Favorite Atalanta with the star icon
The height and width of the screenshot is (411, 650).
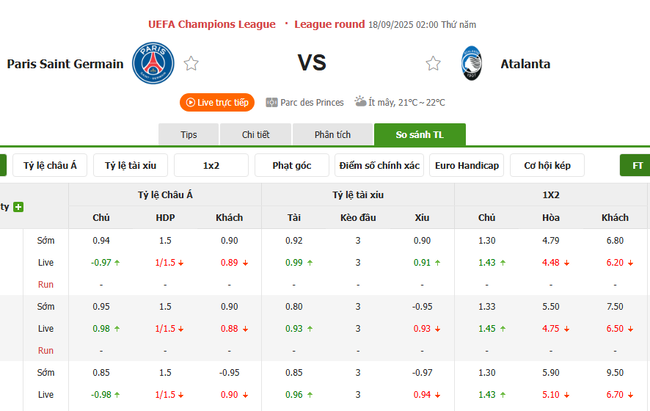pos(433,64)
